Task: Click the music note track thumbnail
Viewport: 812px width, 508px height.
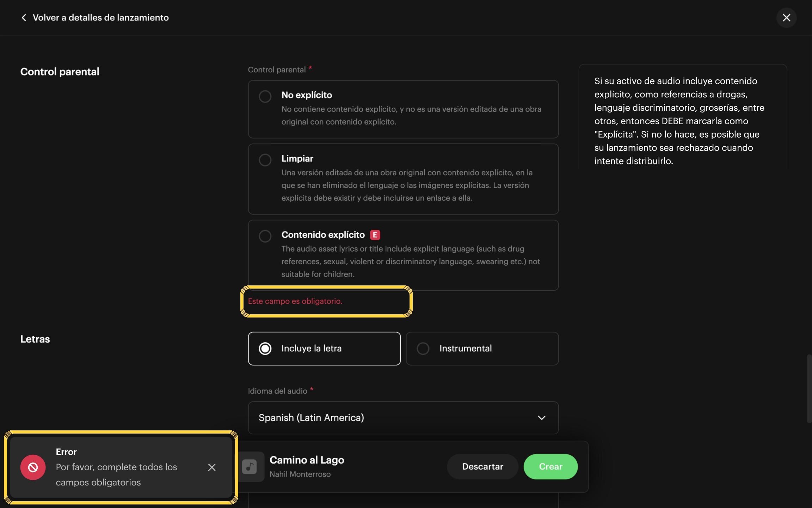Action: pos(250,467)
